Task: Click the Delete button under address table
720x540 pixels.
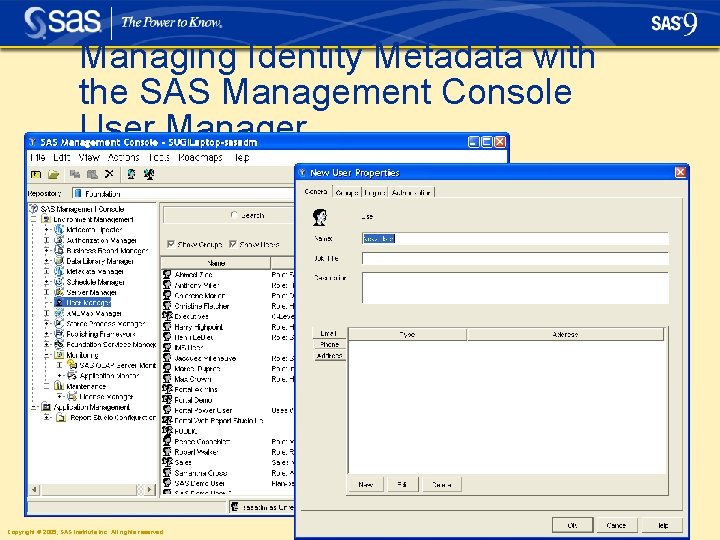Action: click(x=442, y=484)
